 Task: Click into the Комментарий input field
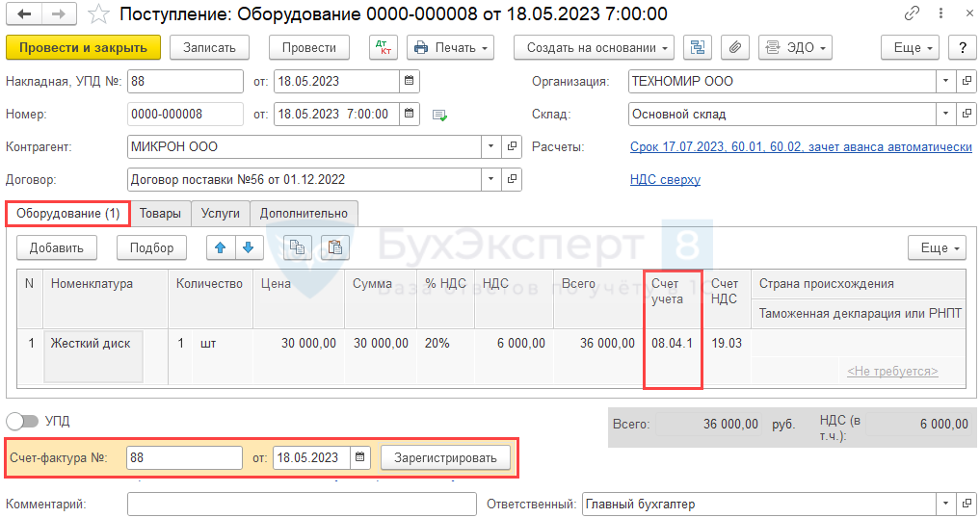[301, 505]
